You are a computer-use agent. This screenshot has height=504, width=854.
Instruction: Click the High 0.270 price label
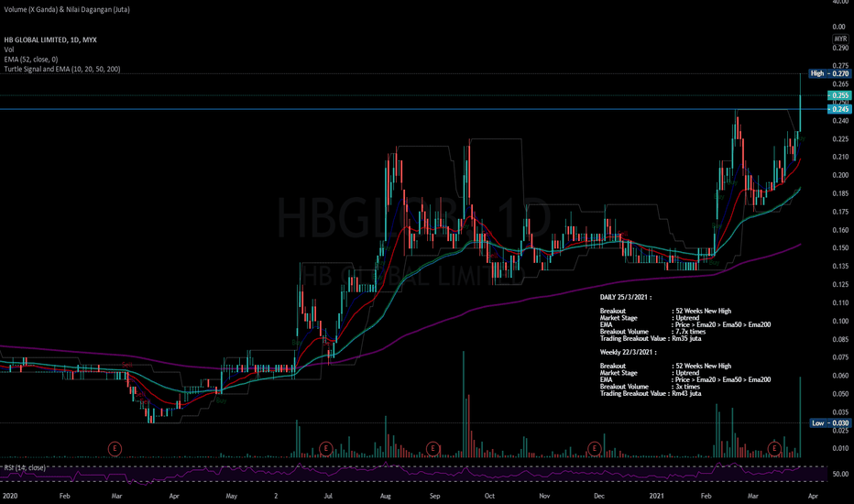pos(829,73)
